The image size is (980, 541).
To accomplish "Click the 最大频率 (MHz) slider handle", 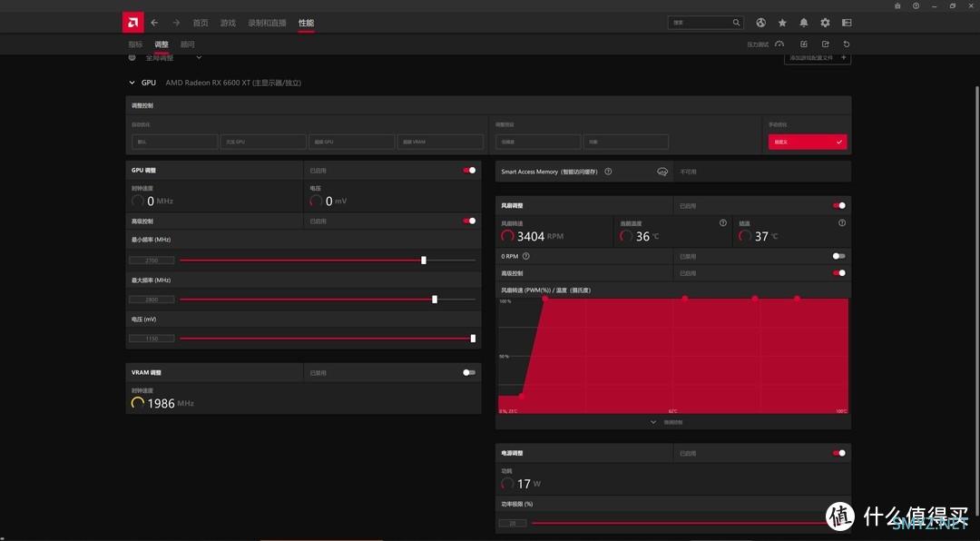I will (x=435, y=300).
